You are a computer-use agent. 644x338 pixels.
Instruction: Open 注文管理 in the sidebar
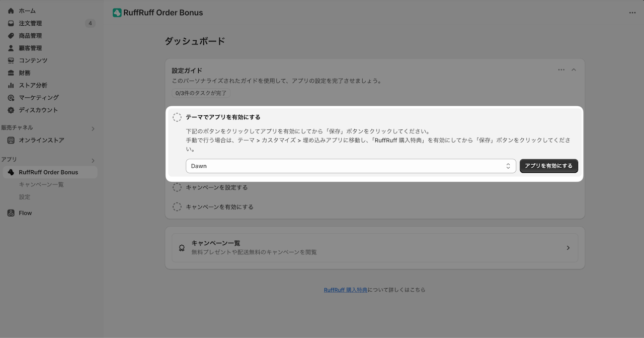pyautogui.click(x=31, y=23)
